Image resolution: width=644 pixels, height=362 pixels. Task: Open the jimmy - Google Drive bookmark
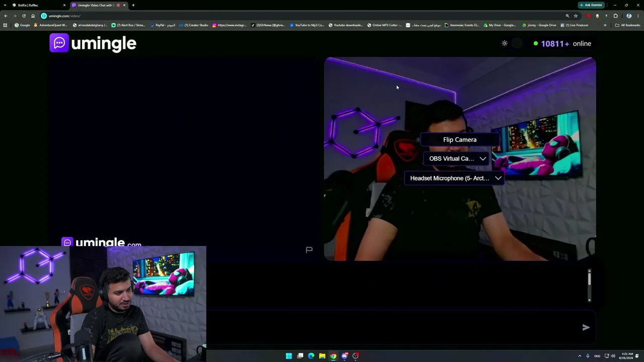(x=539, y=25)
